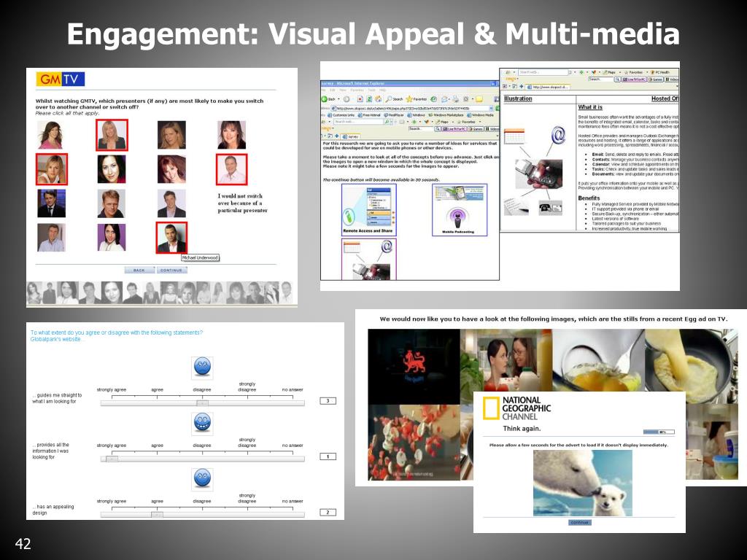Open the Help menu in IE menu bar

(382, 90)
